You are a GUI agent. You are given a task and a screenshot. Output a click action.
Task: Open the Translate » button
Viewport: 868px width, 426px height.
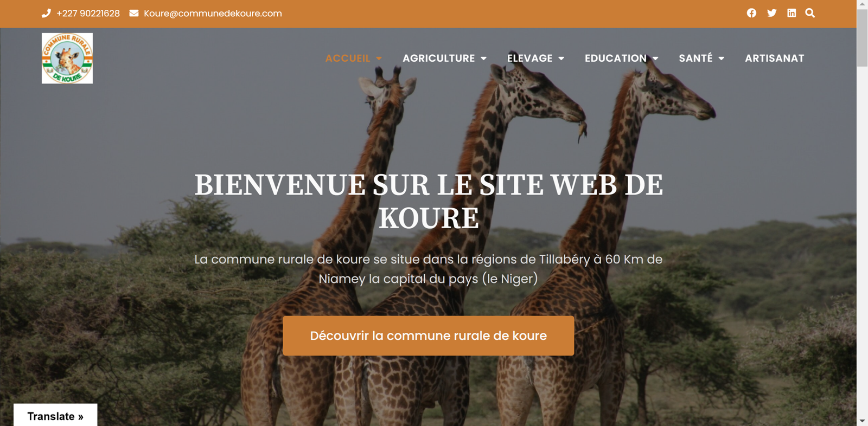pos(55,416)
